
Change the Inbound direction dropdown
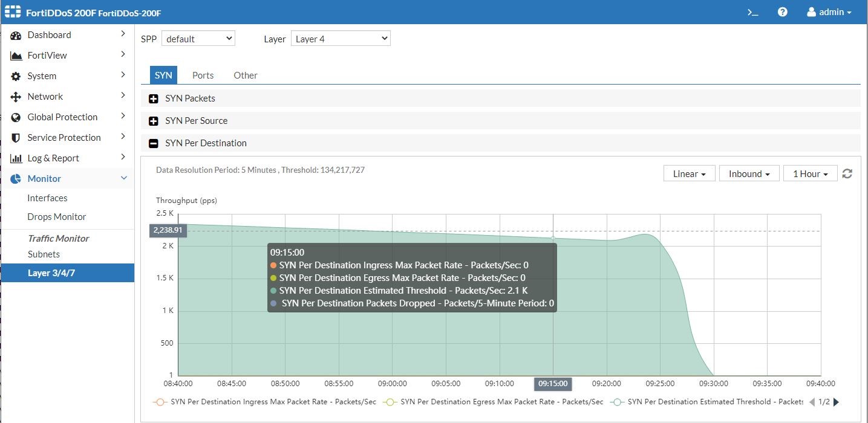pyautogui.click(x=749, y=173)
